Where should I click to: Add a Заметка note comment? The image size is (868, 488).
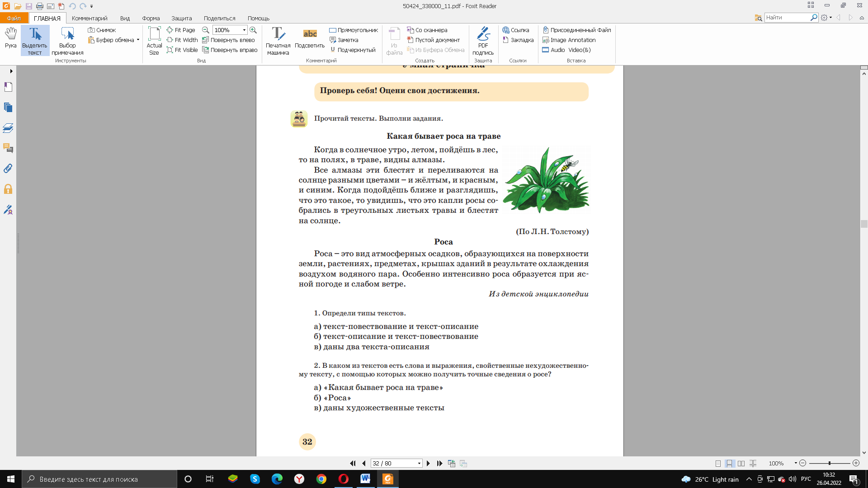tap(344, 40)
